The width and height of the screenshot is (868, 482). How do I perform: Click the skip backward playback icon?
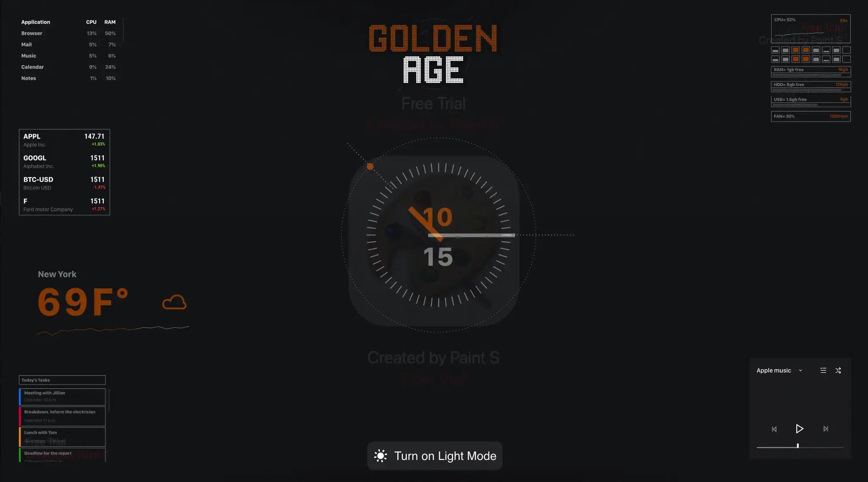pyautogui.click(x=775, y=429)
